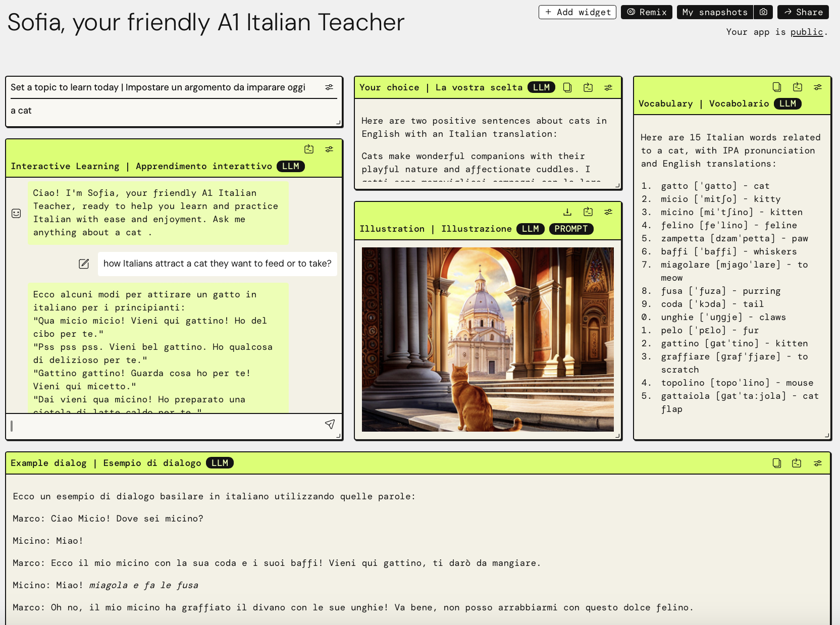Image resolution: width=840 pixels, height=625 pixels.
Task: Click the chat message input field
Action: click(x=151, y=426)
